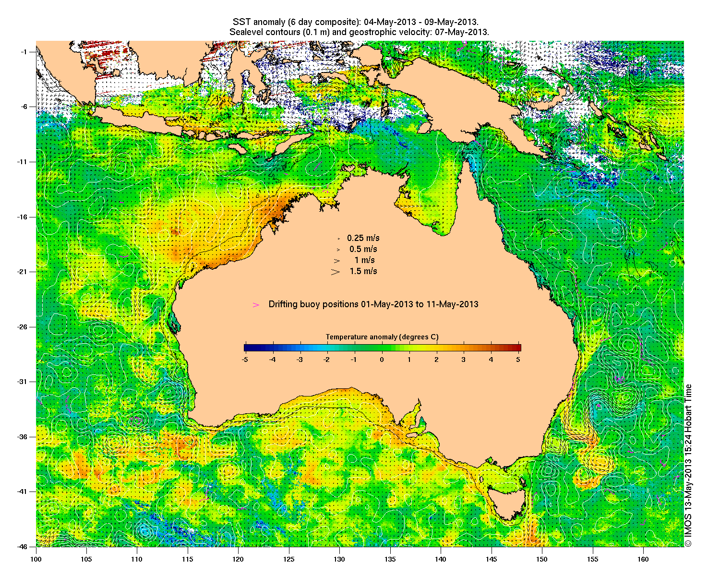Click longitude axis label '110'
The image size is (720, 588).
137,559
